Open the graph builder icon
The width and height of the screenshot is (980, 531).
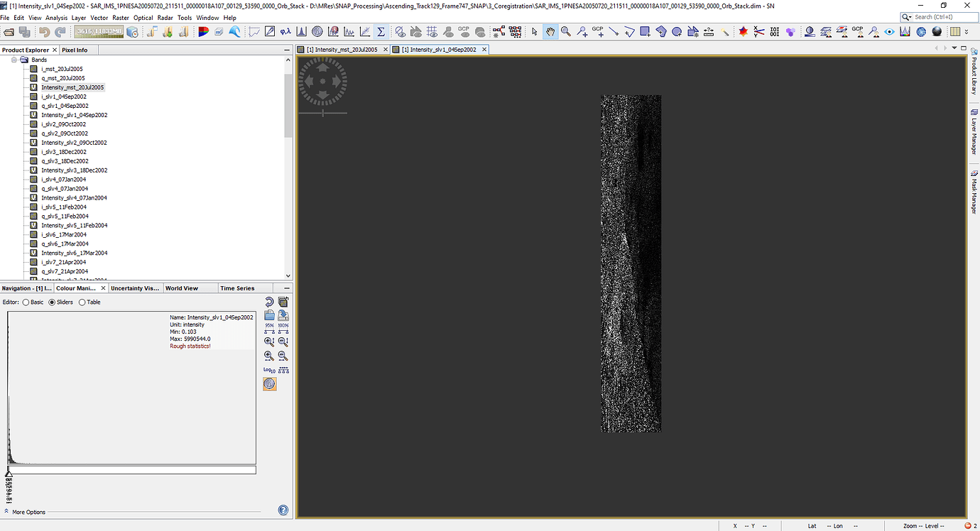pos(499,32)
